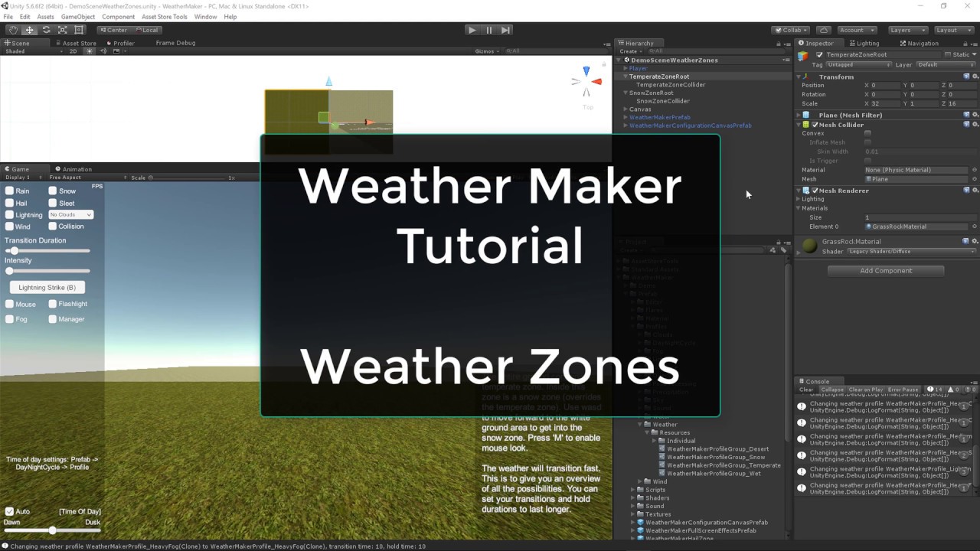Select WeatherMakerFullScreenEffectsPrefab prefab icon

tap(641, 530)
